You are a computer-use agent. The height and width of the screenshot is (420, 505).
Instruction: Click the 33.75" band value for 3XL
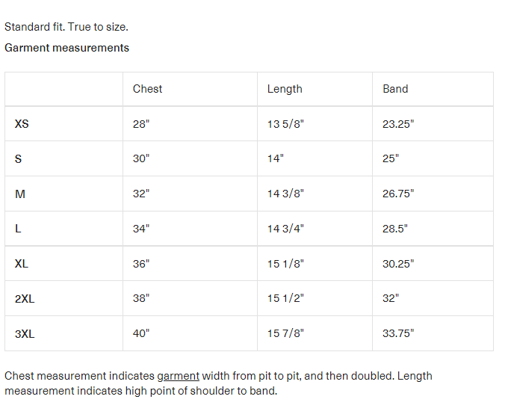pyautogui.click(x=398, y=334)
